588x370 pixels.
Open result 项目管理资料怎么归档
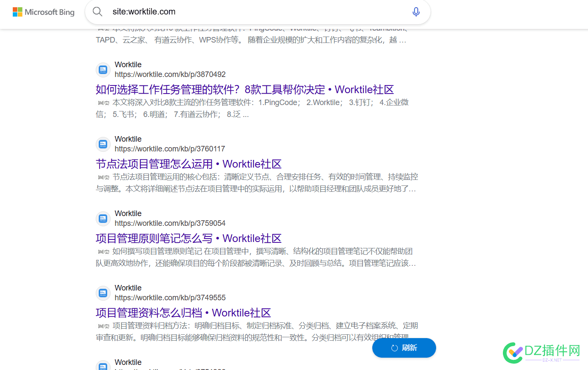183,313
